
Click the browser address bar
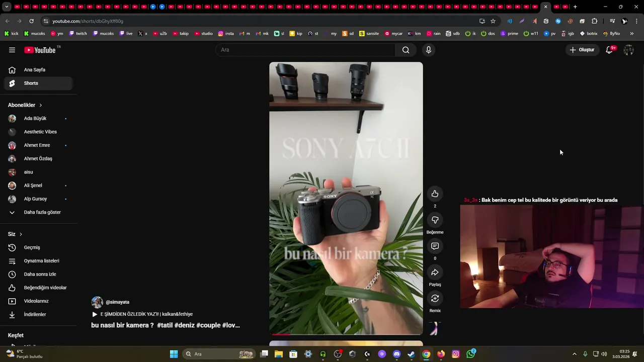[262, 21]
